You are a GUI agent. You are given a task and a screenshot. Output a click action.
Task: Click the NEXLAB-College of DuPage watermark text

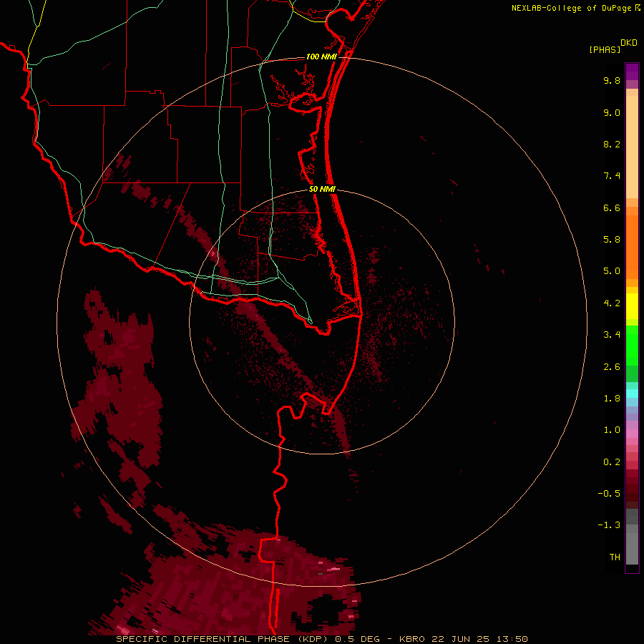point(571,8)
